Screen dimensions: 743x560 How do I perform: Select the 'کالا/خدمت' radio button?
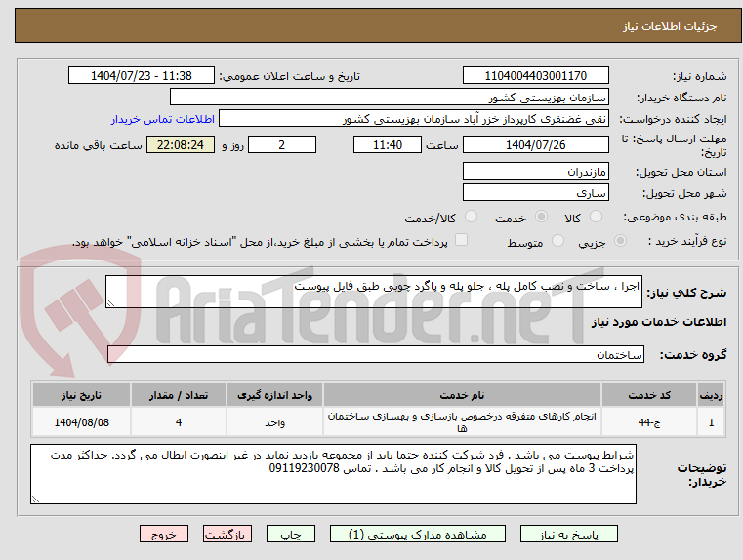pos(471,217)
